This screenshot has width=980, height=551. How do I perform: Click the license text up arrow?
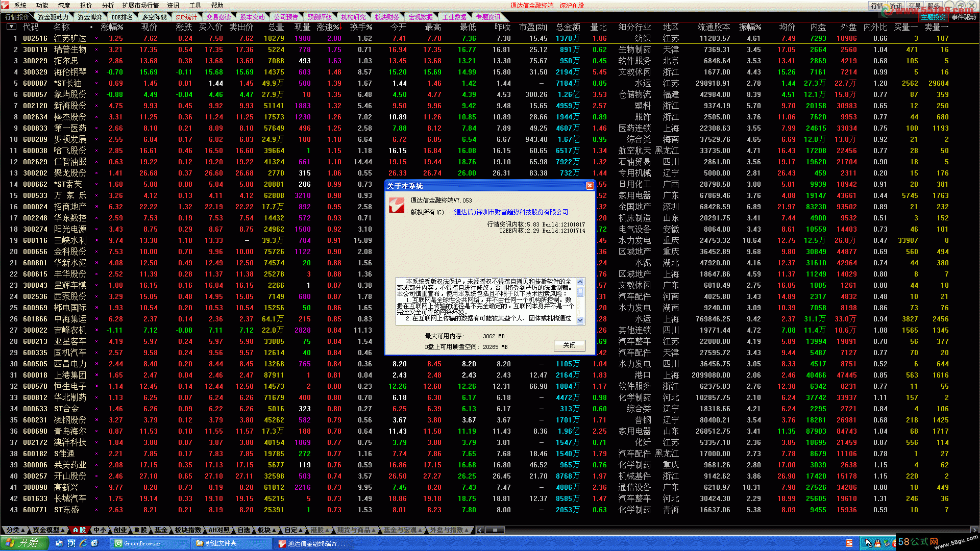click(x=580, y=282)
